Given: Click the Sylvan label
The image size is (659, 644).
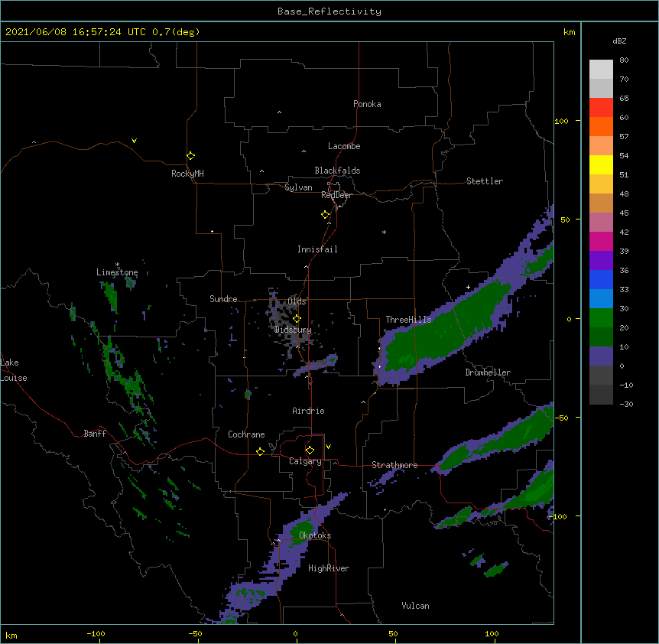Looking at the screenshot, I should 298,187.
